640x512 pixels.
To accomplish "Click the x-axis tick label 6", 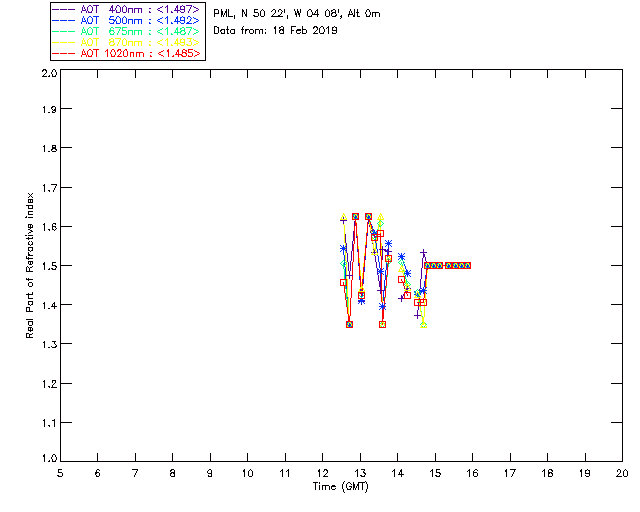I will click(98, 473).
